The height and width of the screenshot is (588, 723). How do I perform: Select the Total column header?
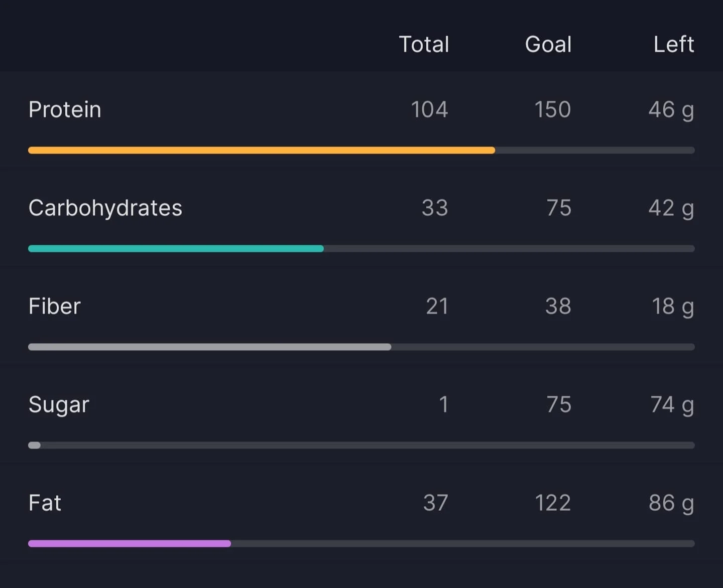point(424,44)
